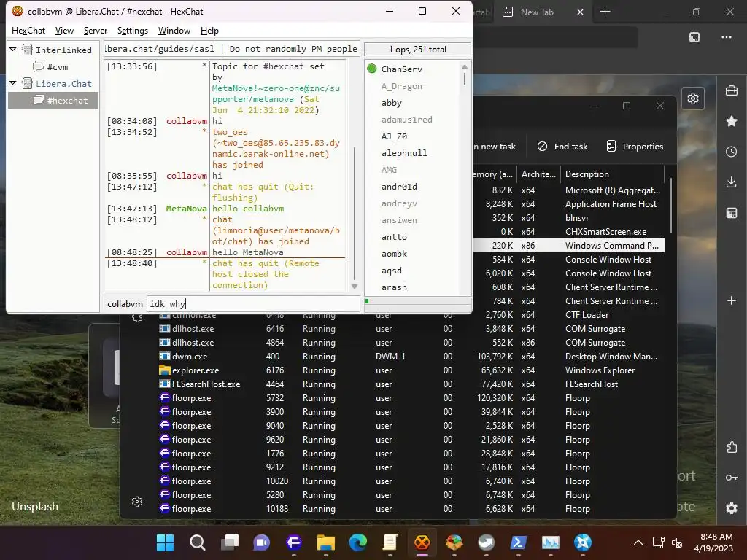747x560 pixels.
Task: Show hidden system tray icons
Action: tap(638, 542)
